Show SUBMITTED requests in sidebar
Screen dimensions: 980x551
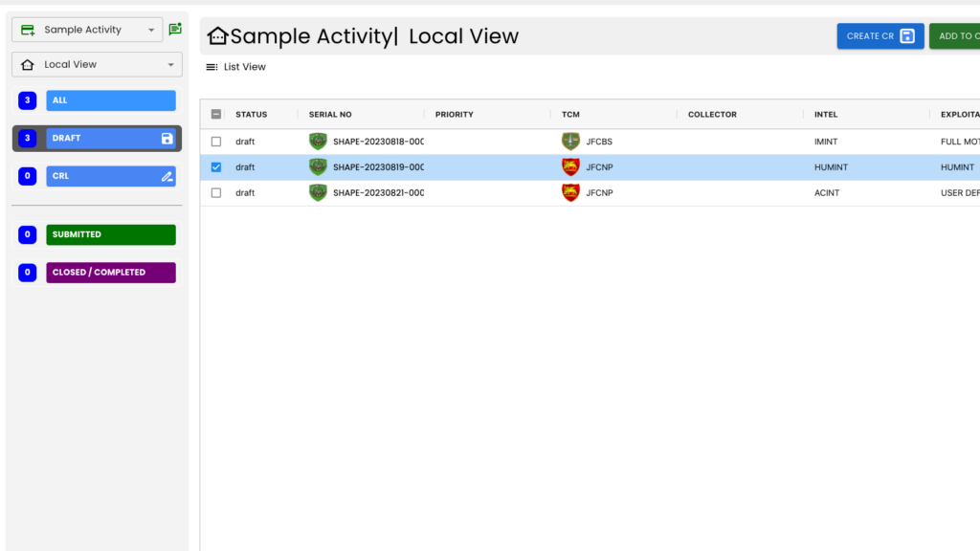coord(111,234)
